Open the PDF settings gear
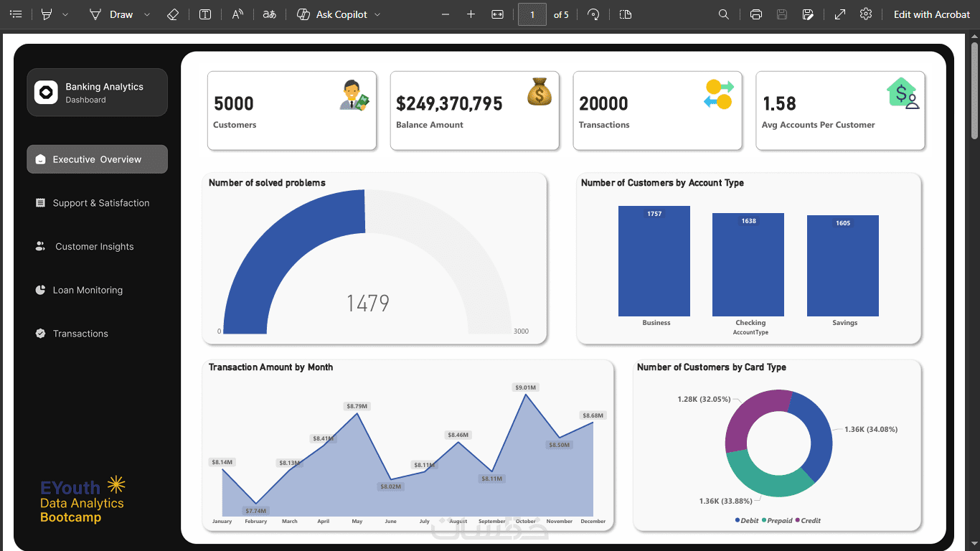Viewport: 980px width, 551px height. point(866,14)
